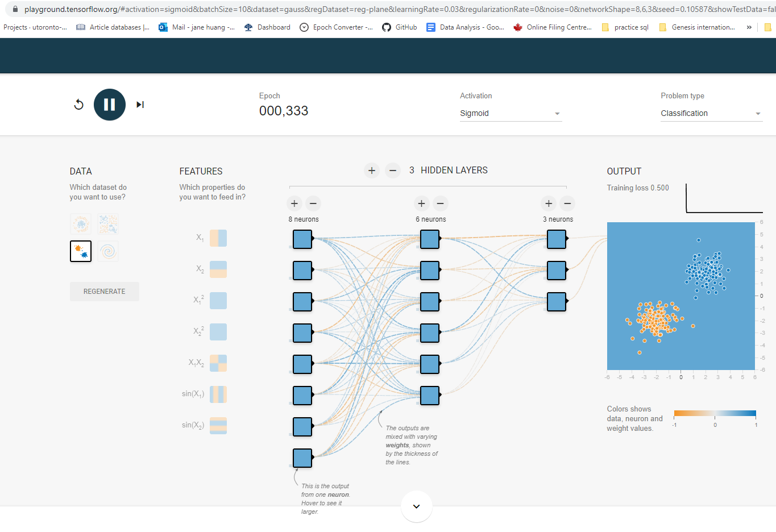Step forward one epoch
The image size is (776, 532).
pyautogui.click(x=140, y=104)
